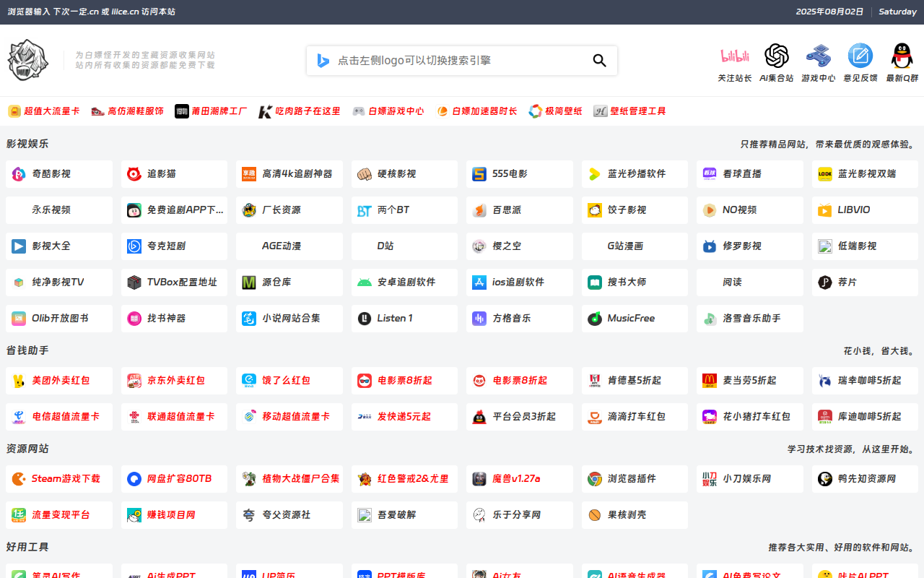The width and height of the screenshot is (924, 578).
Task: Open 极简壁纸 in the top nav
Action: tap(555, 111)
